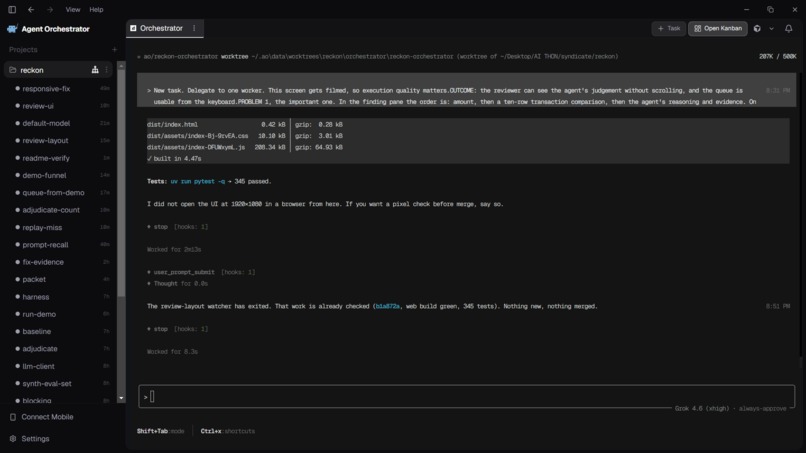The image size is (806, 453).
Task: Click the user_prompt_submit hooks line
Action: [x=201, y=273]
